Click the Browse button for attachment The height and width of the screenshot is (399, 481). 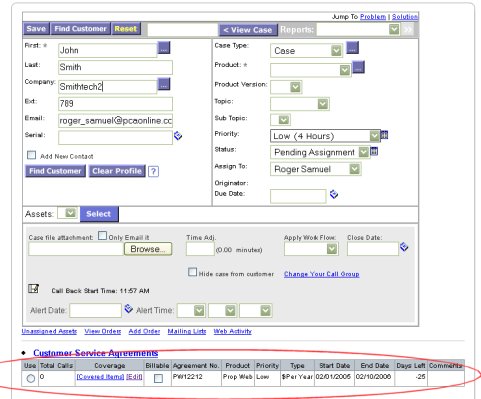click(x=148, y=249)
